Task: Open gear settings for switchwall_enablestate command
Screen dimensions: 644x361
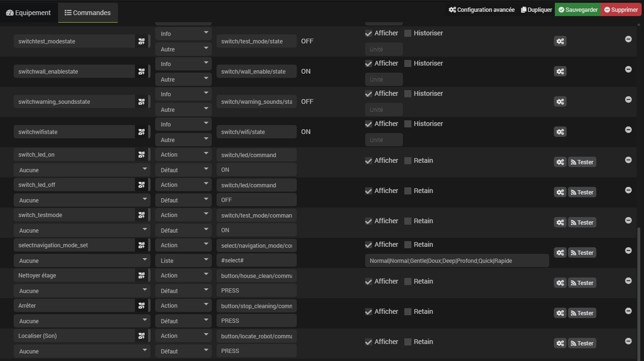Action: (x=560, y=72)
